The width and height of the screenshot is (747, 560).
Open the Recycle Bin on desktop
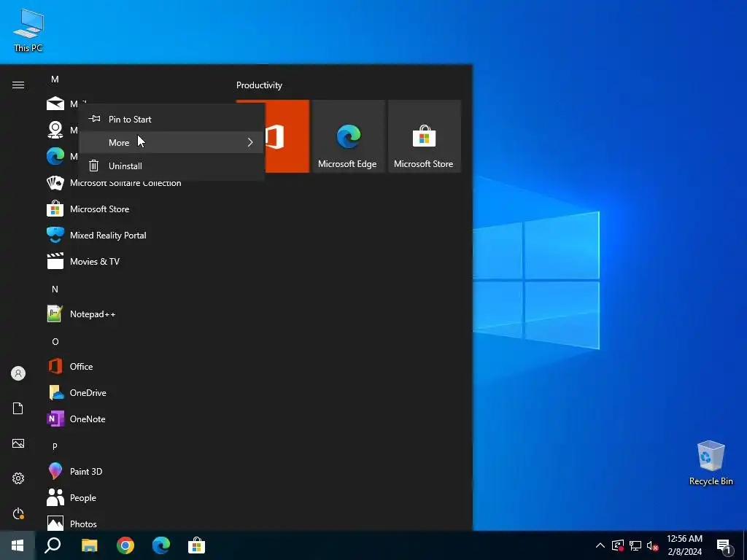click(711, 463)
